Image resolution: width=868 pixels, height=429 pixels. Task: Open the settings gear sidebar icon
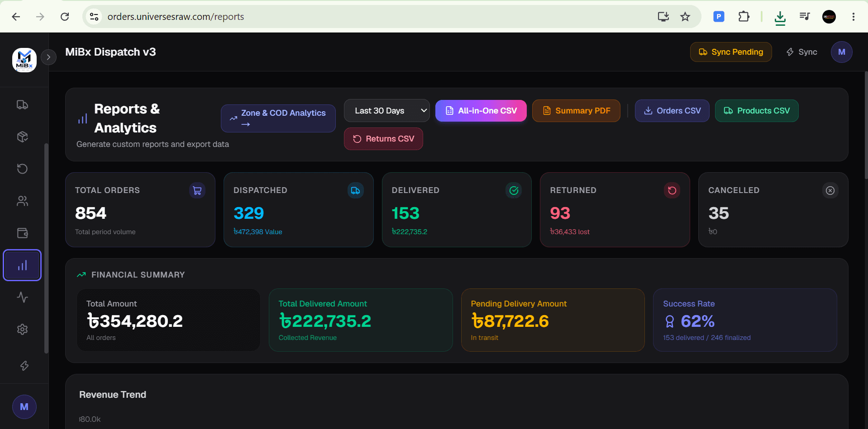click(x=22, y=329)
